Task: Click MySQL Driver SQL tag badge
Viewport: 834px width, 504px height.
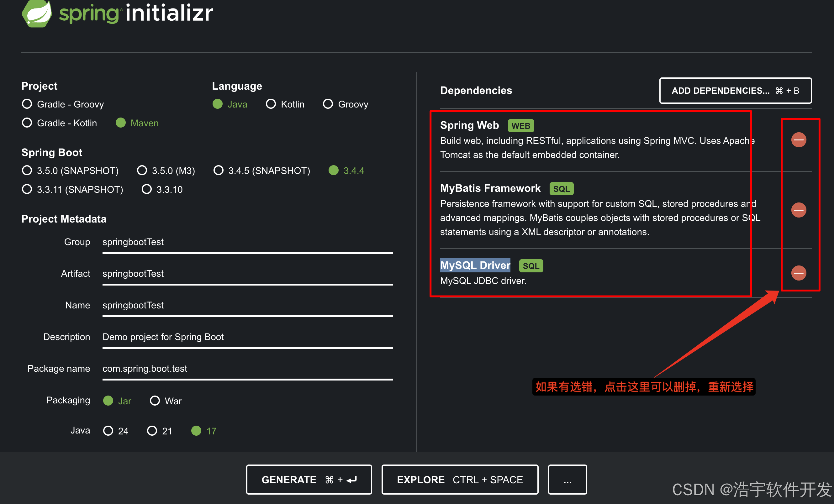Action: click(x=531, y=266)
